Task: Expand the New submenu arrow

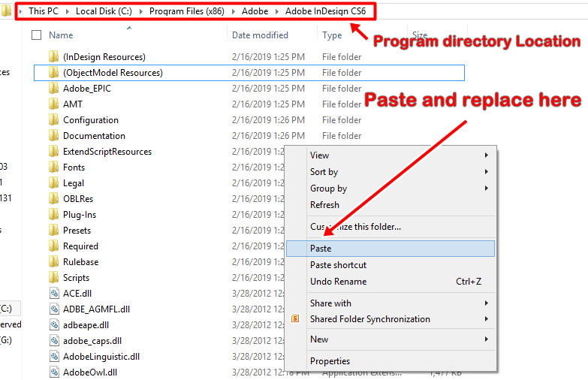Action: coord(487,339)
